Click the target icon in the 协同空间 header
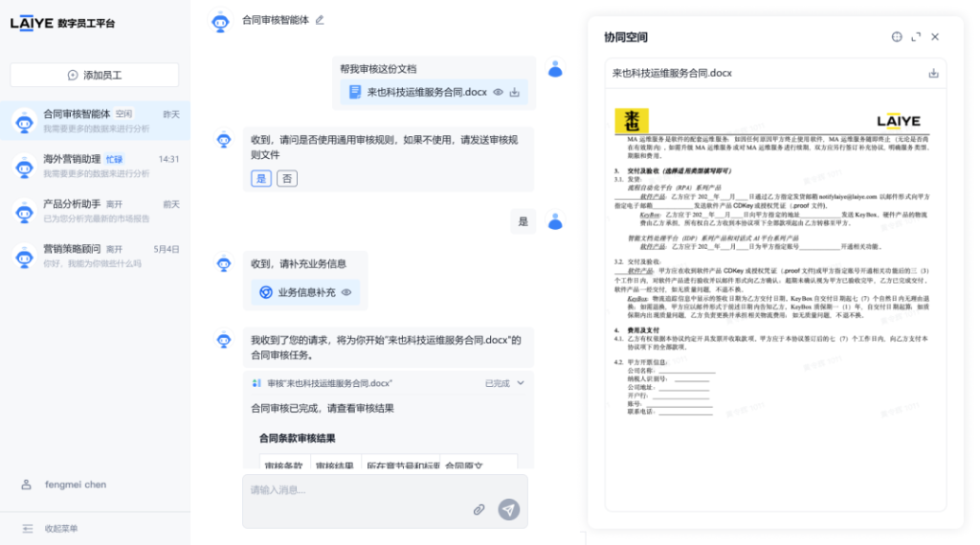Screen dimensions: 980x545 click(x=897, y=37)
